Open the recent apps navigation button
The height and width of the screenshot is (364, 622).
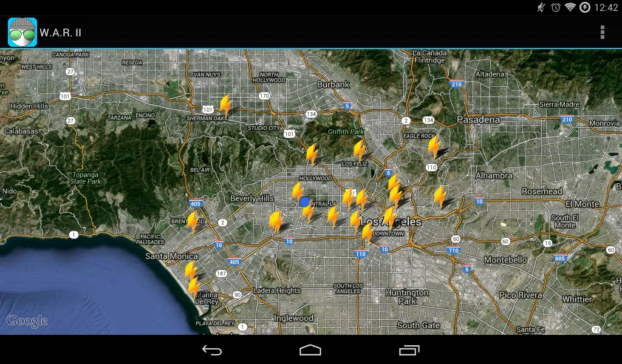[x=409, y=350]
